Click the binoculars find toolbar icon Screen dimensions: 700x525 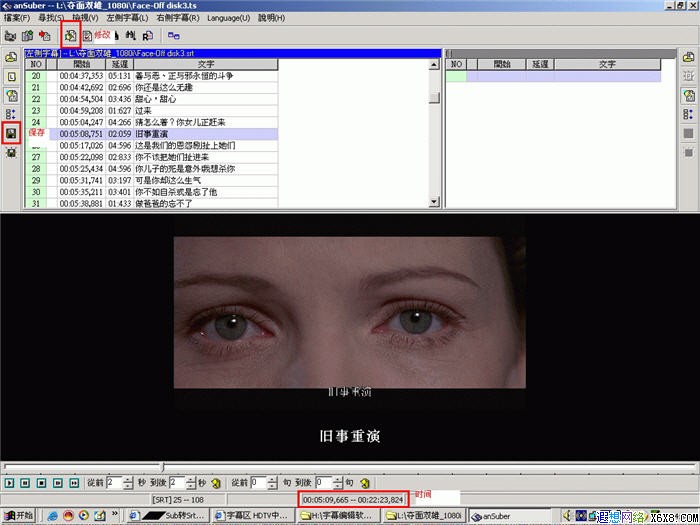coord(130,35)
